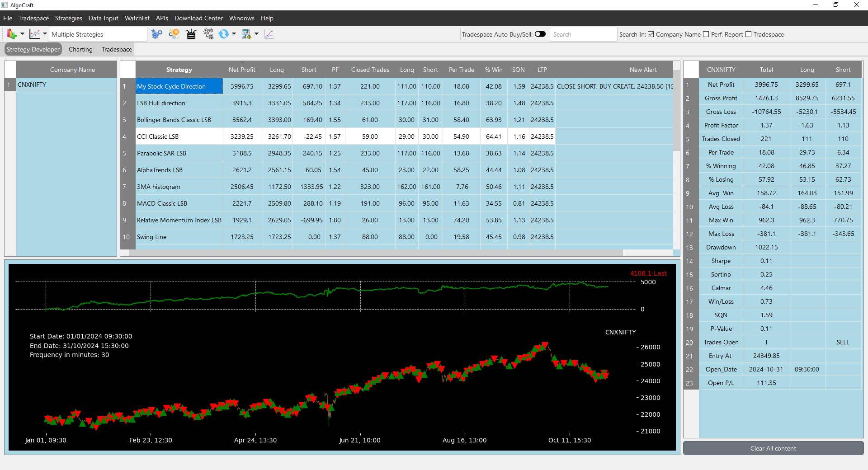Click the lightbulb gear optimization icon
The width and height of the screenshot is (868, 470).
click(174, 34)
